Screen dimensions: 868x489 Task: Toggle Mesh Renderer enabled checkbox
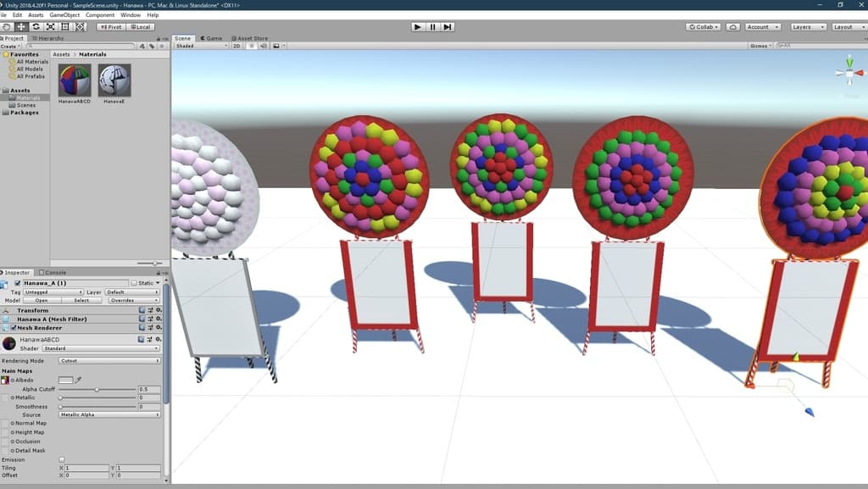(14, 327)
